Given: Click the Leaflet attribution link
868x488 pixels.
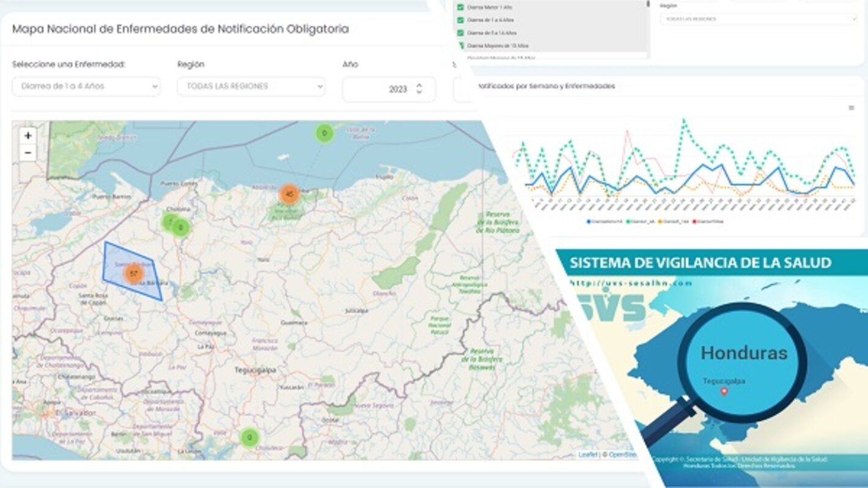Looking at the screenshot, I should 587,455.
